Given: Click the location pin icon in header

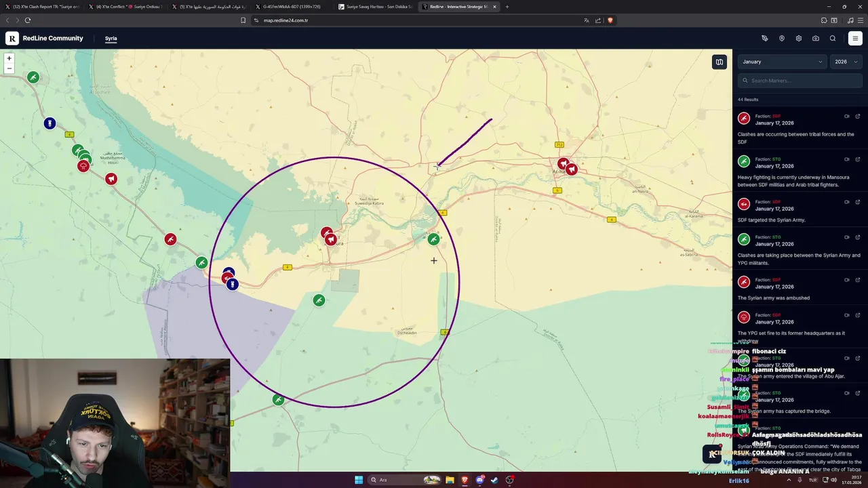Looking at the screenshot, I should [782, 39].
